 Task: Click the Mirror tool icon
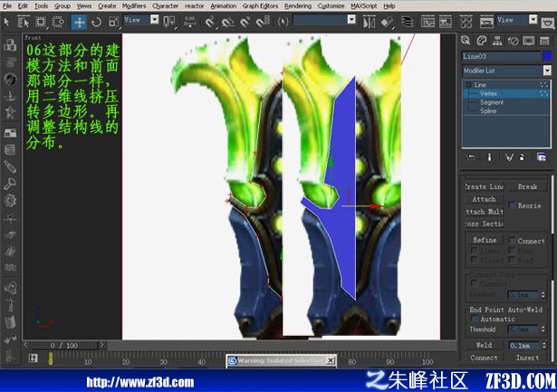[369, 22]
